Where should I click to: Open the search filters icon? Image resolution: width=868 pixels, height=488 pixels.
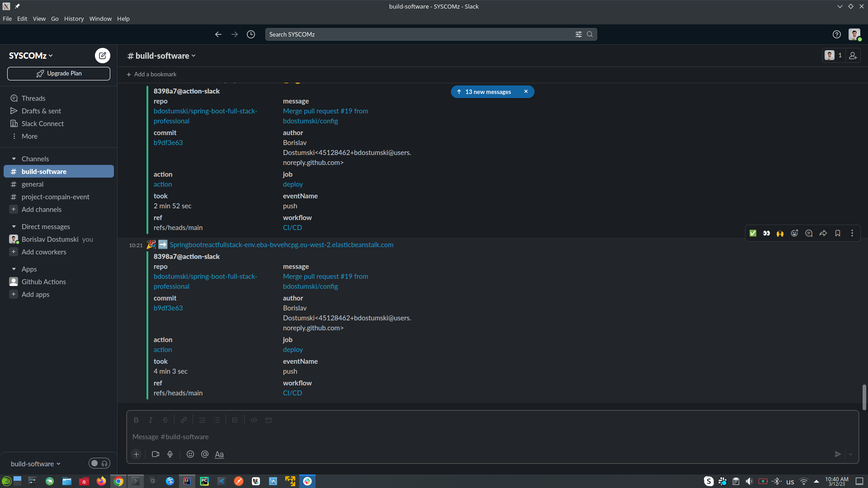(578, 34)
